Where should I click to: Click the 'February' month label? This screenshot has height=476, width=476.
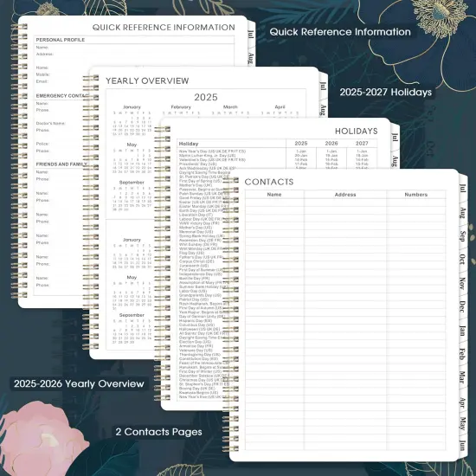(181, 106)
